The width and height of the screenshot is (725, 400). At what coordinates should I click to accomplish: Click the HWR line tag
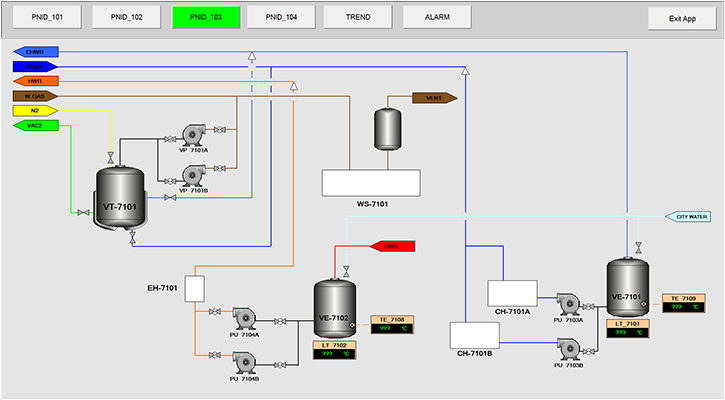coord(36,81)
